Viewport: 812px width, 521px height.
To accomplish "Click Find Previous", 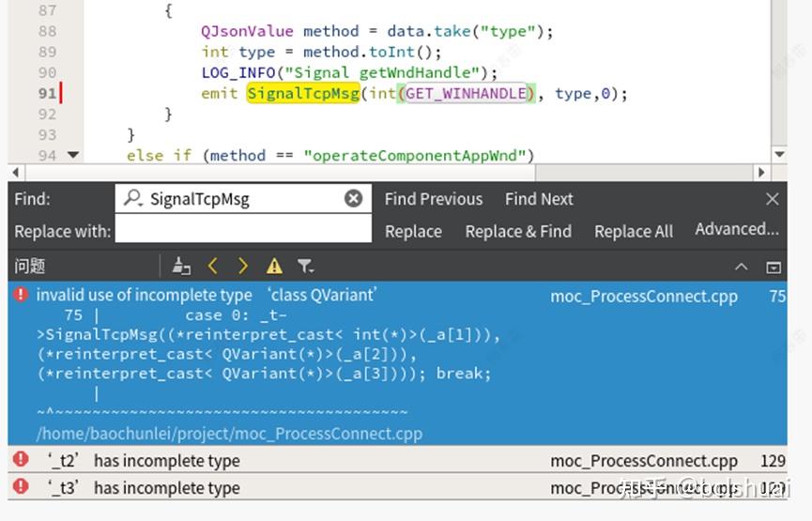I will pos(433,199).
